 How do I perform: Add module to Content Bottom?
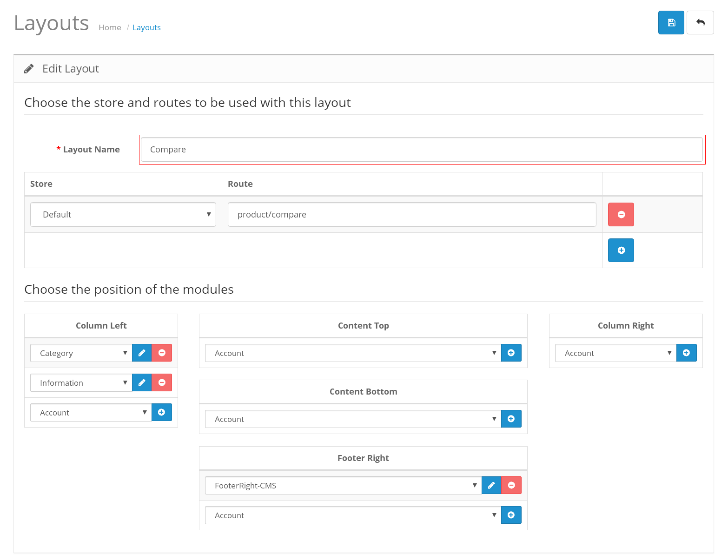pos(511,419)
